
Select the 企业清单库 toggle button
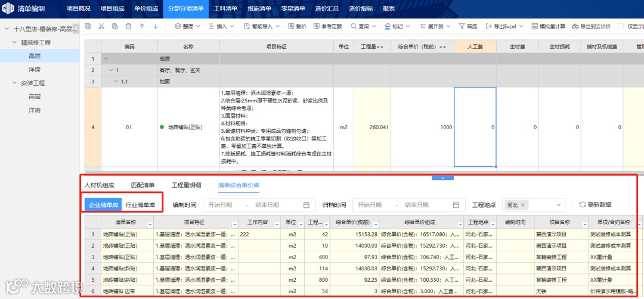(103, 205)
